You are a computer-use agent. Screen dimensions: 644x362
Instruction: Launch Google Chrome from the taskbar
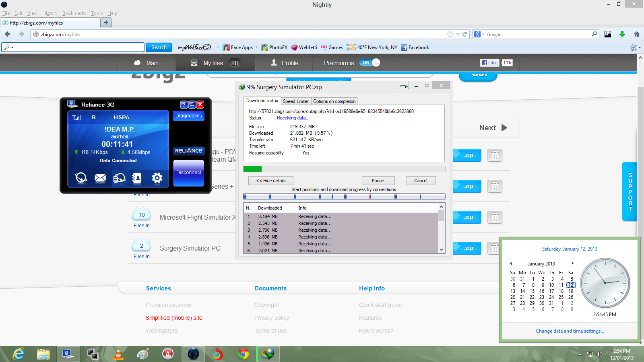243,354
